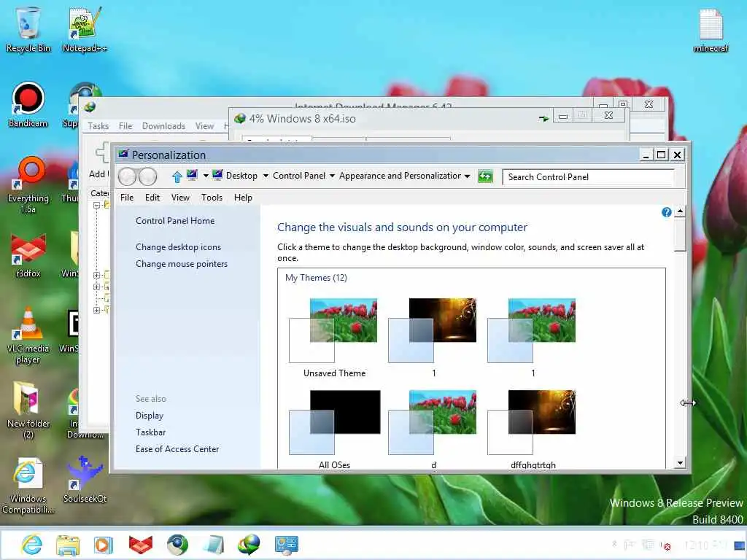This screenshot has width=747, height=560.
Task: Open Ease of Access Center link
Action: (x=177, y=449)
